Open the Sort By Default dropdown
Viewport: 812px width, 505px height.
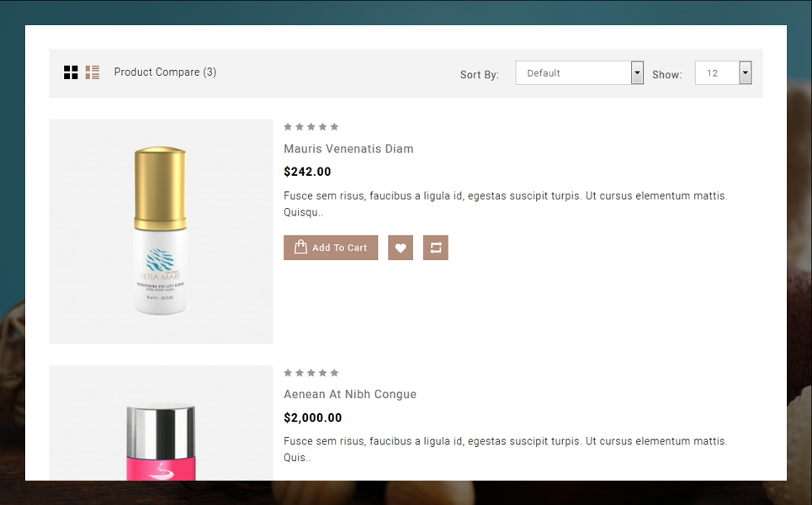(x=580, y=73)
